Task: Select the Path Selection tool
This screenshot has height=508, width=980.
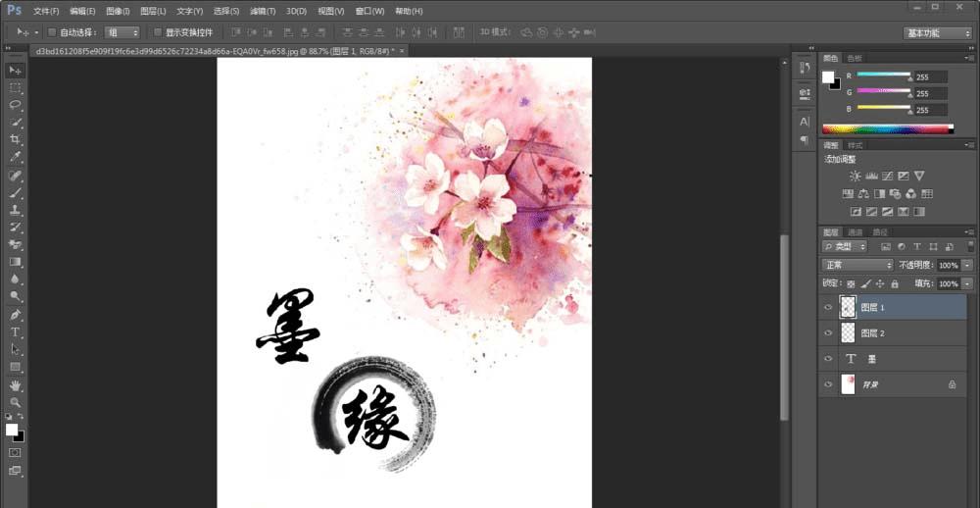Action: click(x=15, y=350)
